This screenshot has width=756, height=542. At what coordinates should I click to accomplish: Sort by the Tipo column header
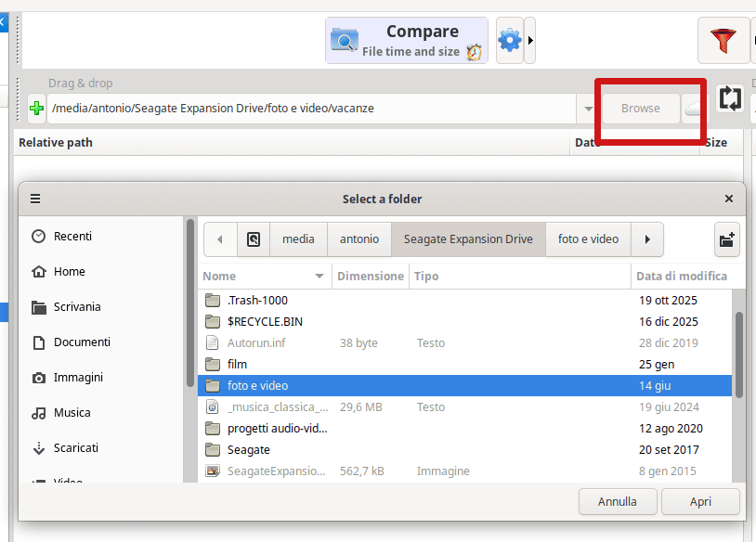[x=520, y=276]
